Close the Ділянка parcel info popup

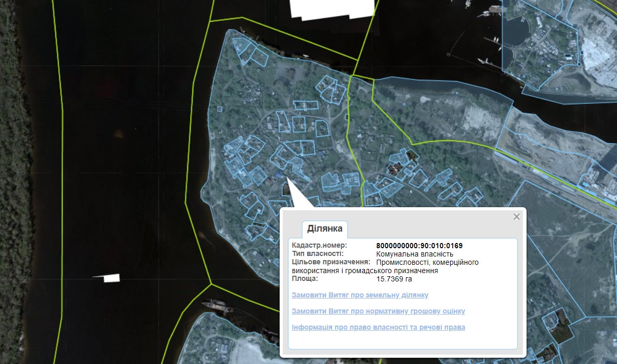tap(516, 217)
